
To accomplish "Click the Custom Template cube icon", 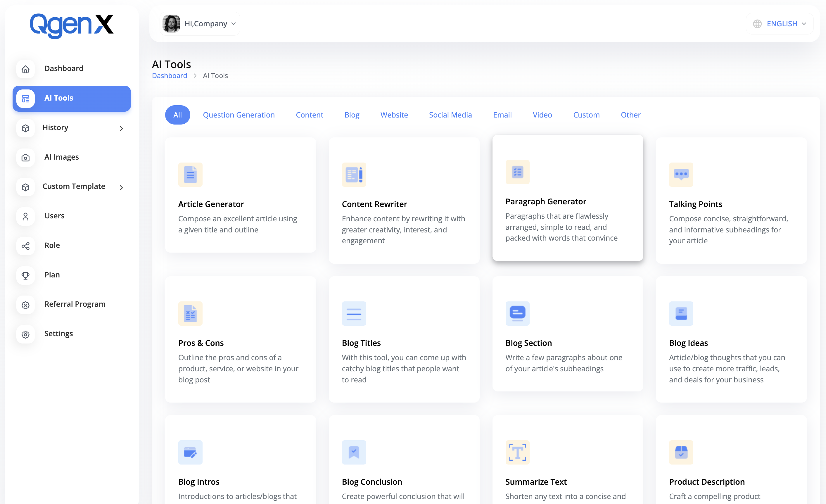I will click(25, 187).
